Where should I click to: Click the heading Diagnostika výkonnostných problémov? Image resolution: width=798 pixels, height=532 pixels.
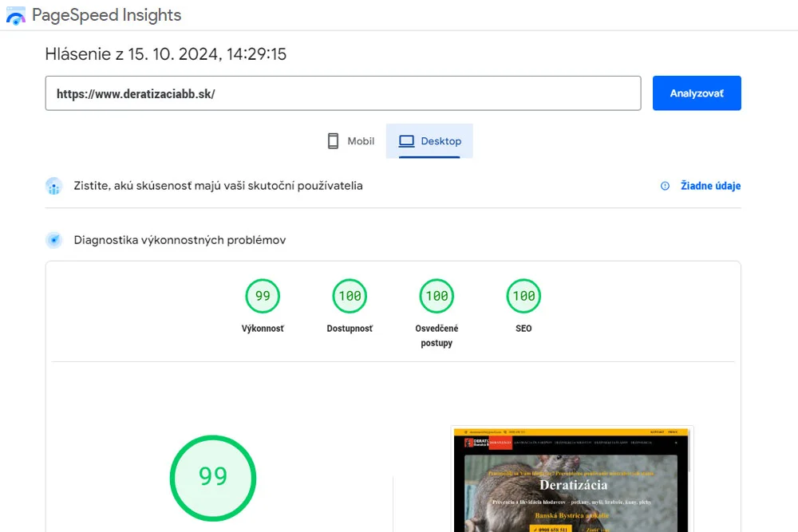pyautogui.click(x=180, y=240)
